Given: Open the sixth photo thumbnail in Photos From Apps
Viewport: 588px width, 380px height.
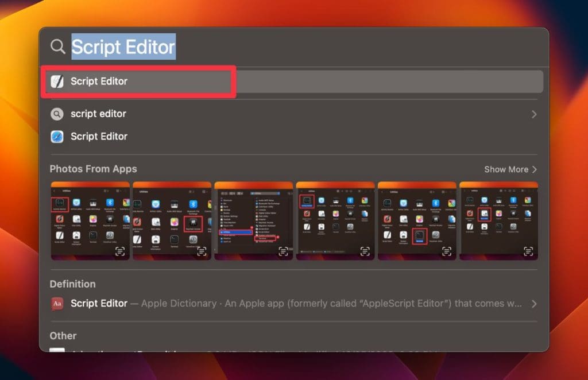Looking at the screenshot, I should [499, 221].
